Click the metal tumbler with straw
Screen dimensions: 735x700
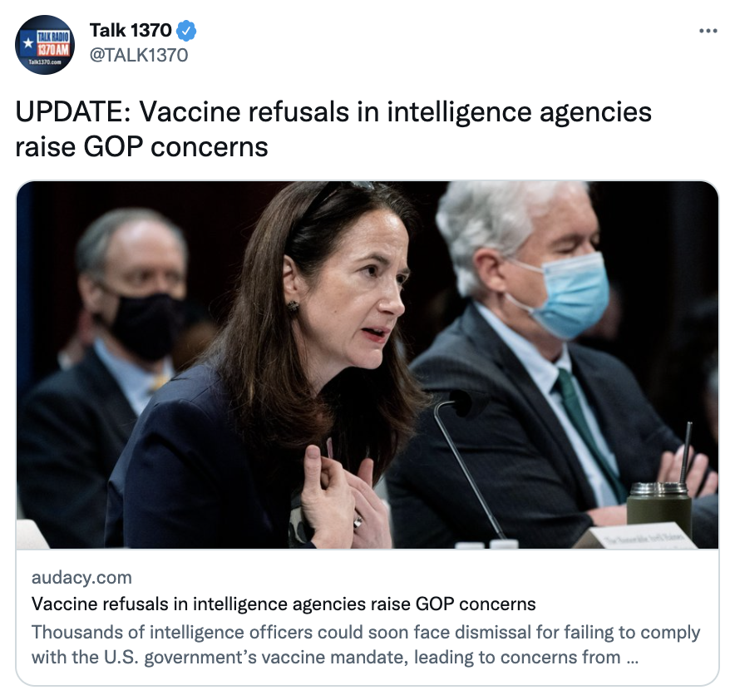(660, 487)
